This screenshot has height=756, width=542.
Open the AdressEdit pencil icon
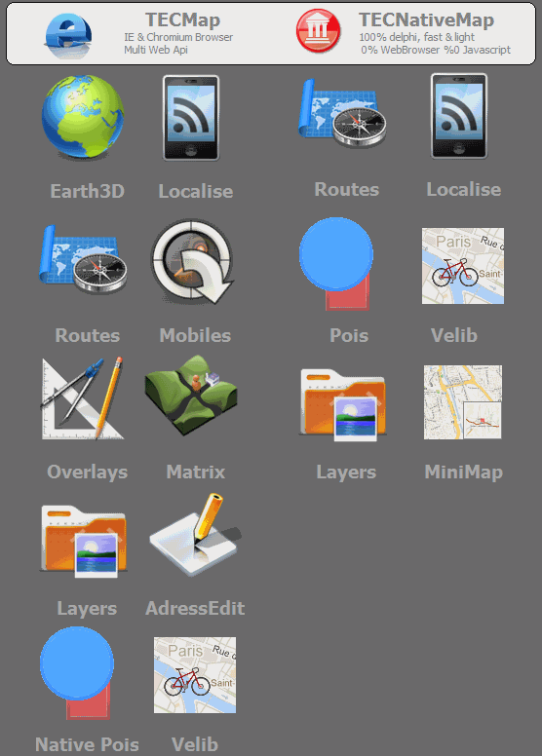pos(195,535)
